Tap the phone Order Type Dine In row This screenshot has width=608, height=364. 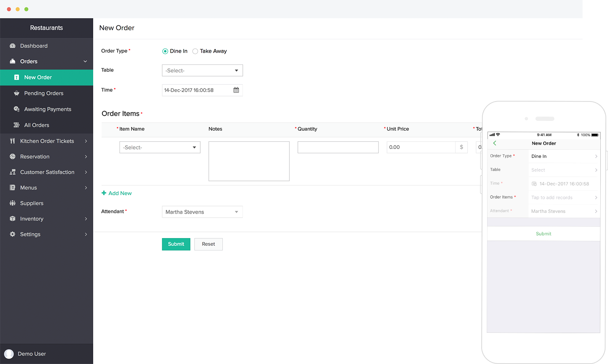coord(544,156)
